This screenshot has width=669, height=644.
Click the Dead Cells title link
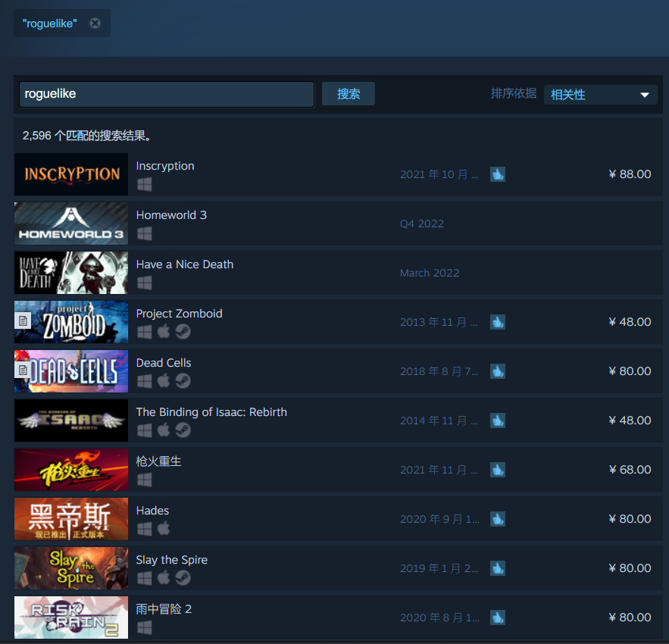pyautogui.click(x=164, y=363)
